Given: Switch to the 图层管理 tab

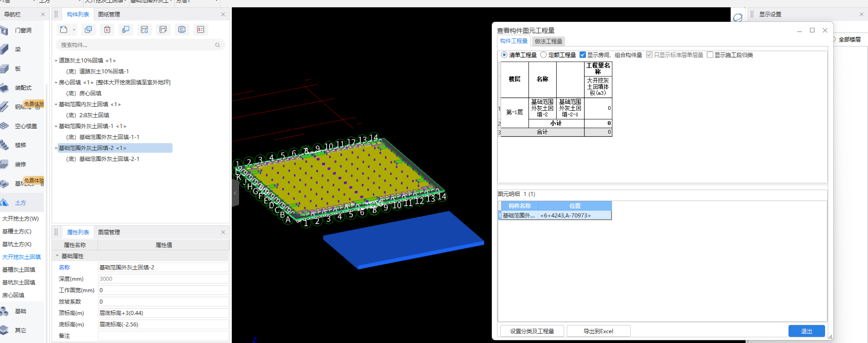Looking at the screenshot, I should pyautogui.click(x=109, y=232).
